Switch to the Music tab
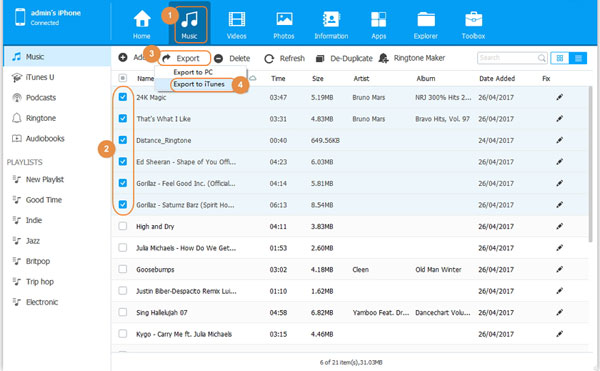Image resolution: width=600 pixels, height=371 pixels. [x=190, y=24]
